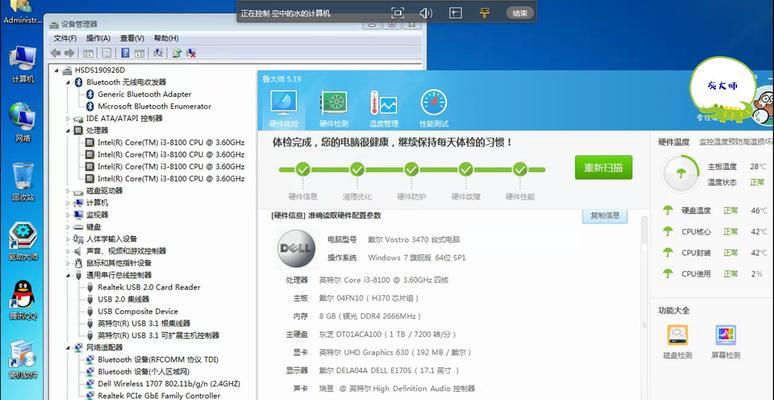
Task: Select 声音、视频和游戏控制器 category
Action: point(126,251)
